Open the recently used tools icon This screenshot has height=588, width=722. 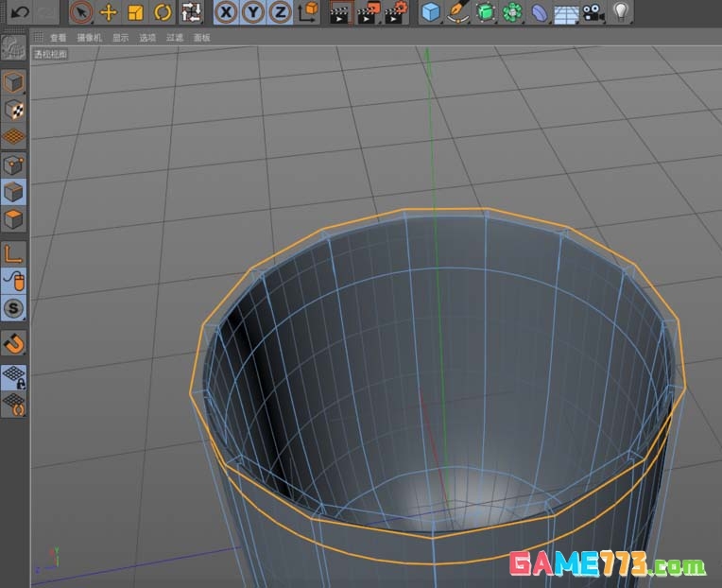click(x=191, y=12)
